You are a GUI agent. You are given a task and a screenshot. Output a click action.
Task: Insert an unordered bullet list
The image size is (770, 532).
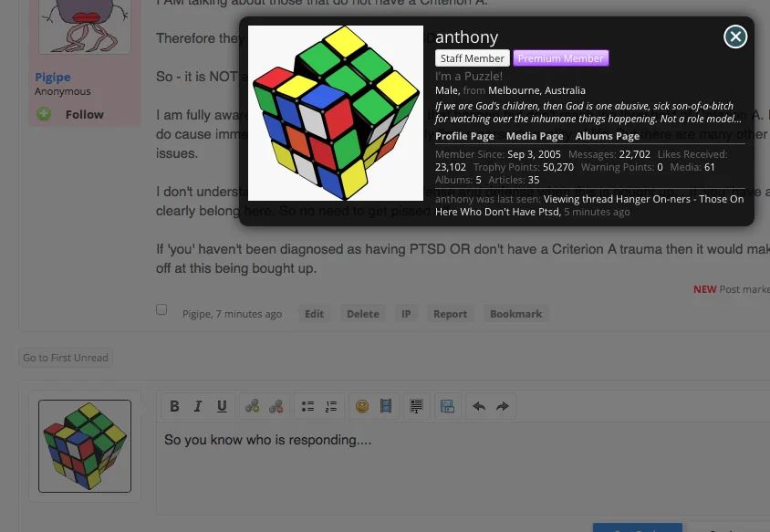[307, 406]
